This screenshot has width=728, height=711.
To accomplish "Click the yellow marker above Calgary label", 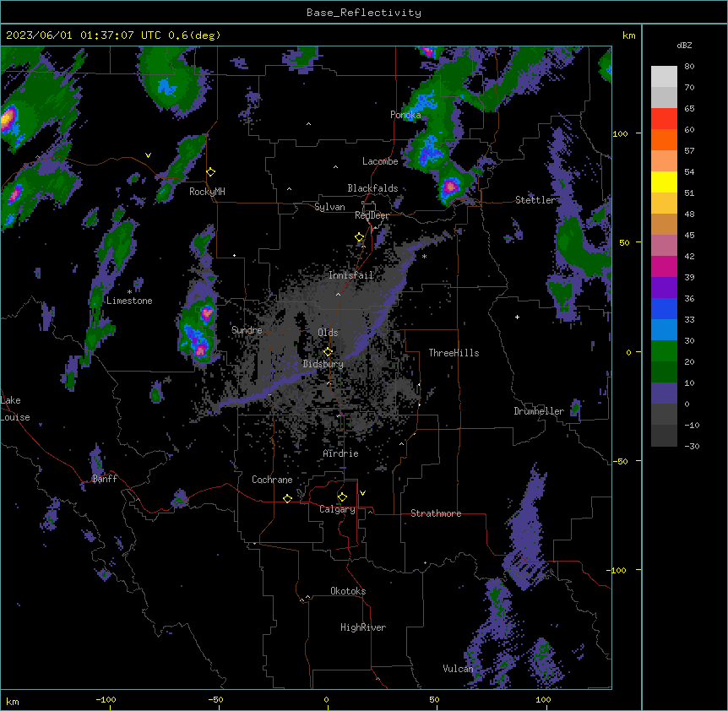I will 342,497.
